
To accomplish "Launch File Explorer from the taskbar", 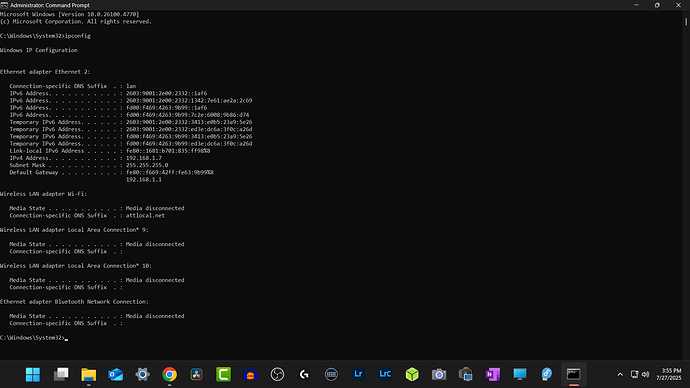I will [88, 374].
